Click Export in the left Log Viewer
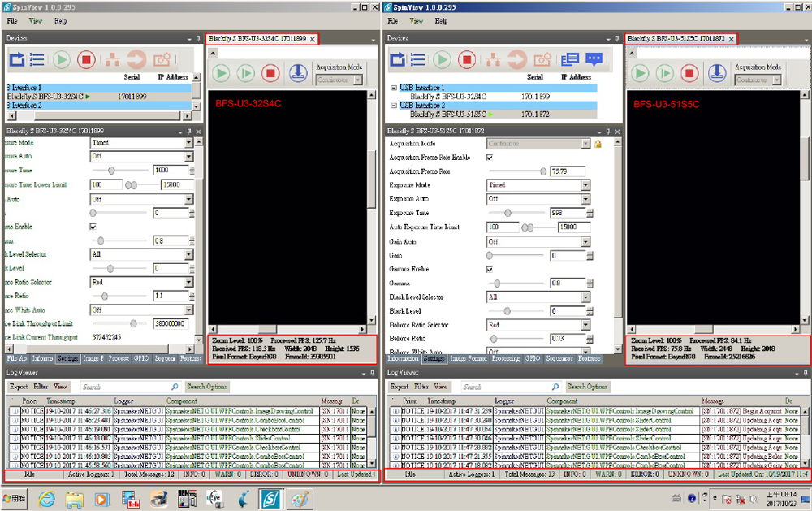Viewport: 812px width, 511px height. coord(18,387)
